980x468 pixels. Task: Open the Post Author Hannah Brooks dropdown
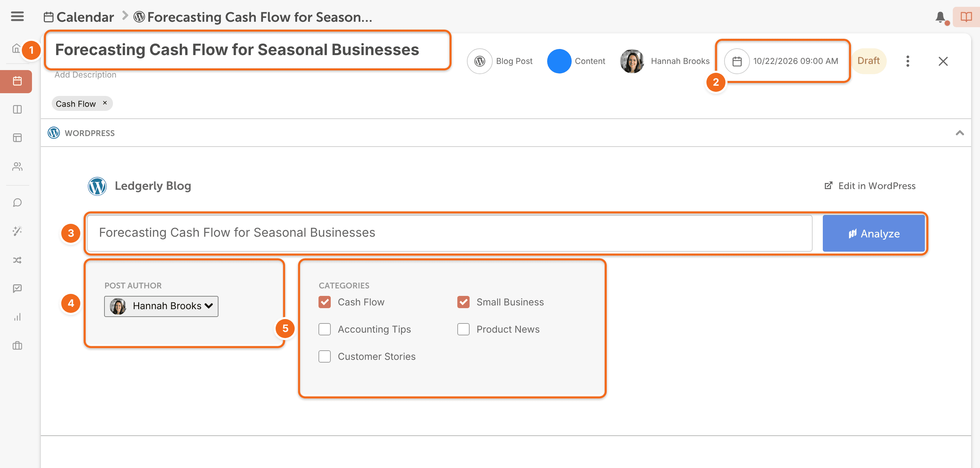(161, 306)
